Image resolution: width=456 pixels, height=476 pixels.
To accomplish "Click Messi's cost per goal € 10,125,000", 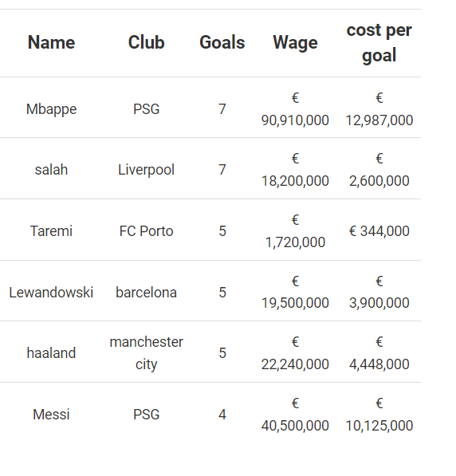I will point(379,415).
